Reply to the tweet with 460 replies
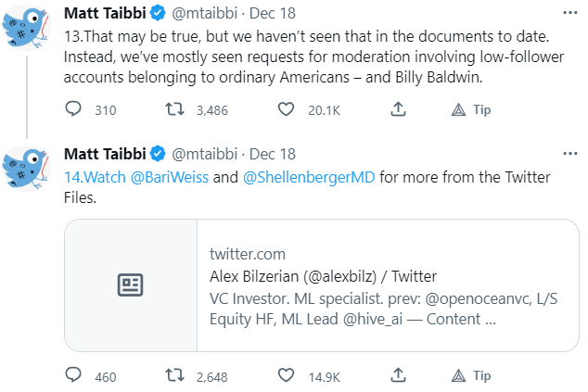Image resolution: width=588 pixels, height=392 pixels. point(74,375)
